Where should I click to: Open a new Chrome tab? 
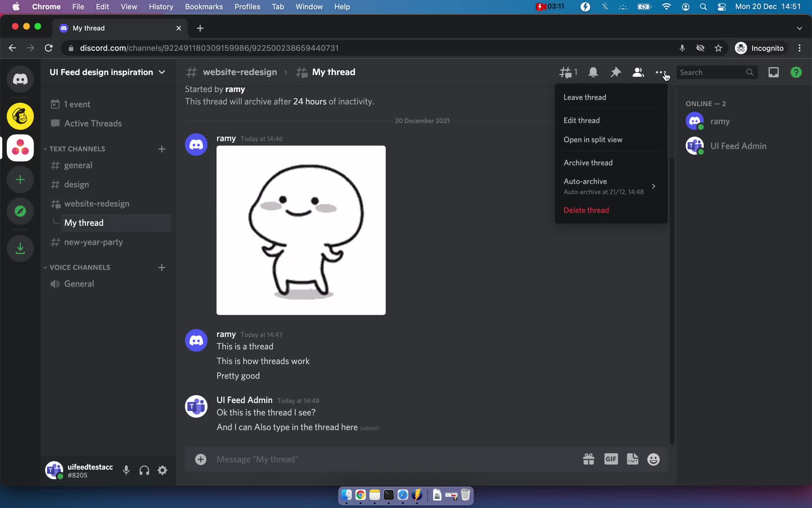coord(200,28)
